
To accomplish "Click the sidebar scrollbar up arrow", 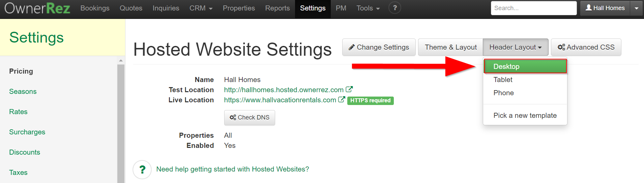I will pyautogui.click(x=121, y=60).
